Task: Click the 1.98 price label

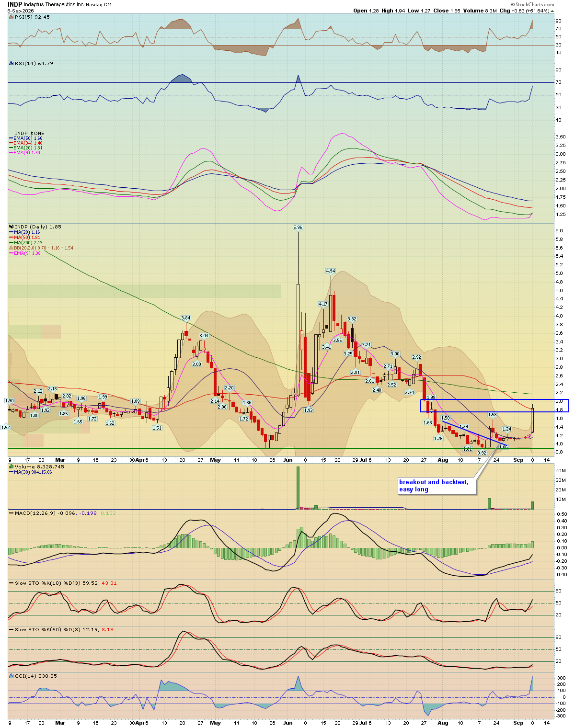Action: coord(431,398)
